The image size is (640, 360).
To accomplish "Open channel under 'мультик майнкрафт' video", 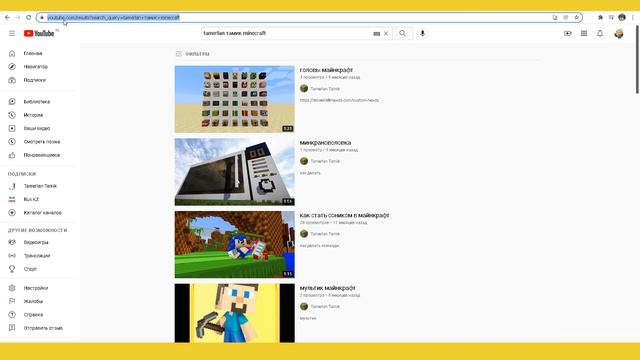I will tap(325, 307).
